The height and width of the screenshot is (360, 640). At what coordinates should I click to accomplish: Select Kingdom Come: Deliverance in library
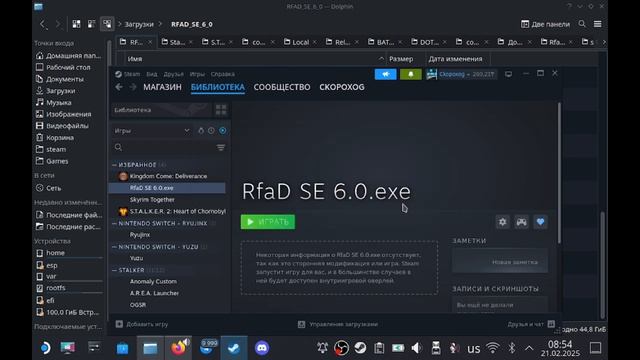tap(167, 176)
